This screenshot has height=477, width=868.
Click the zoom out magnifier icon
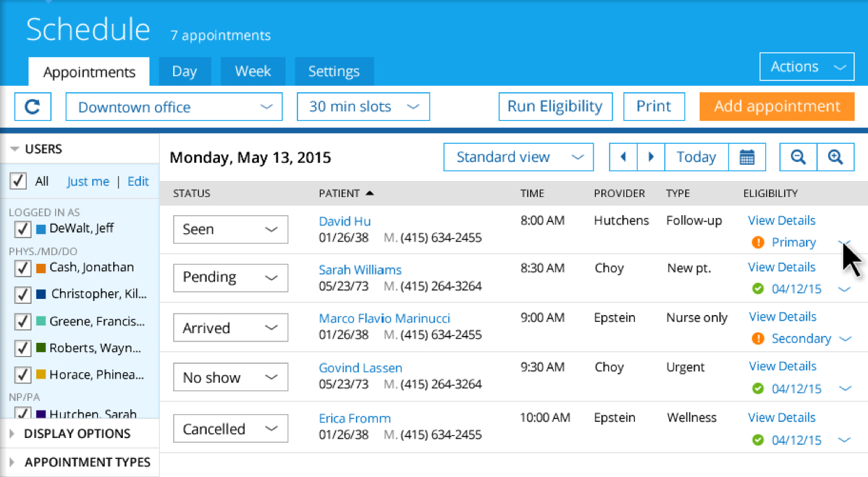tap(798, 157)
